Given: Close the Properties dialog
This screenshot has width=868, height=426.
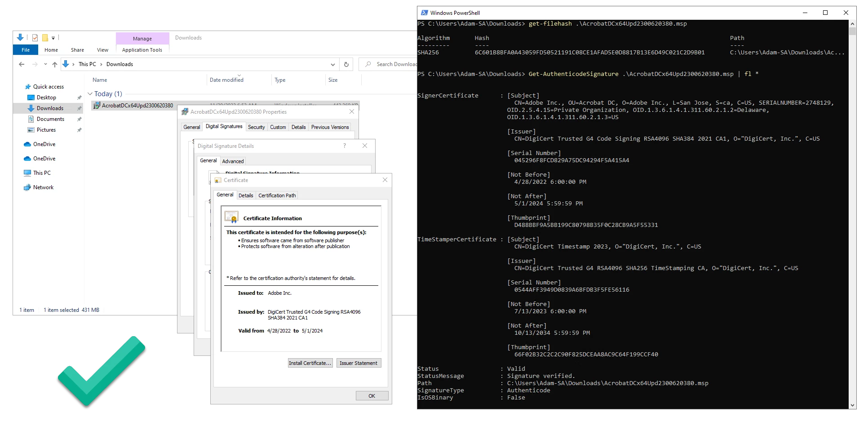Looking at the screenshot, I should (352, 111).
